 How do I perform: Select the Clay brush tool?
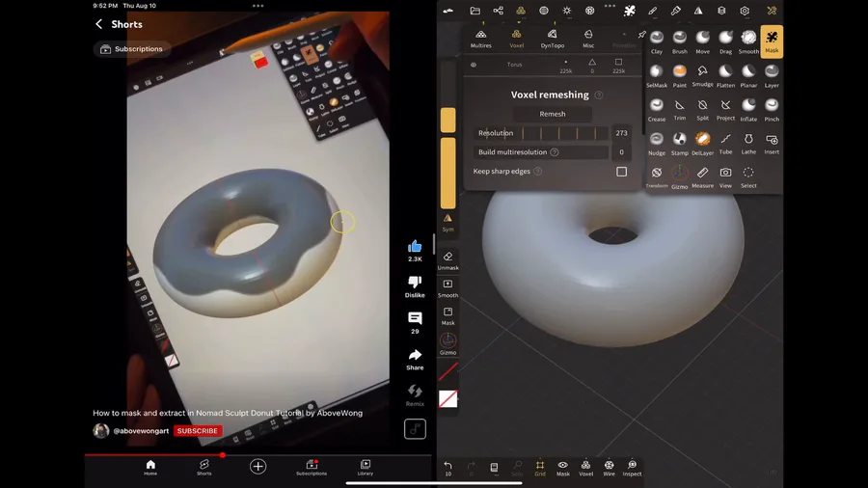pyautogui.click(x=657, y=41)
